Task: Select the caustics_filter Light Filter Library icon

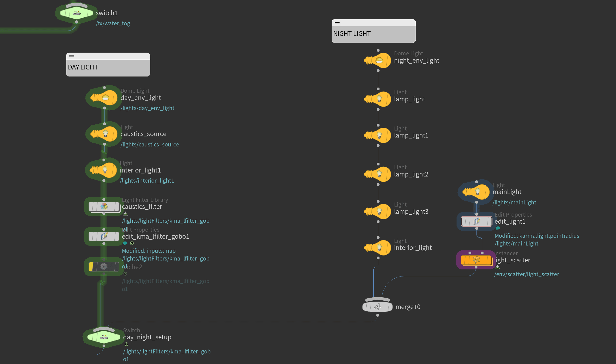Action: 104,206
